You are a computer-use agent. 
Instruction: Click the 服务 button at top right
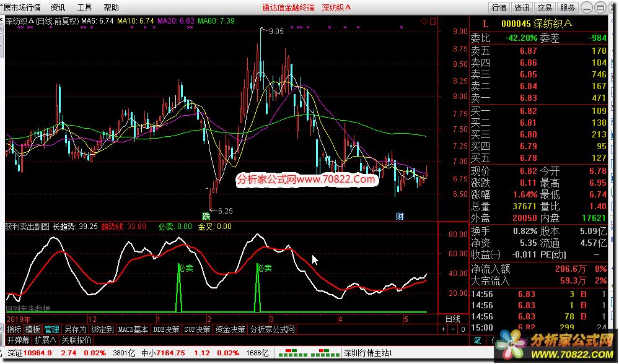(x=568, y=7)
